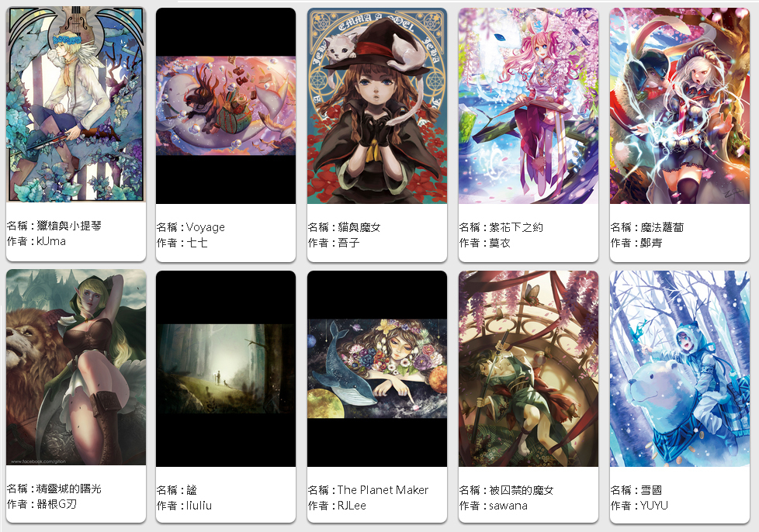Open the 紫花下之約 artwork image
759x532 pixels.
[x=528, y=106]
